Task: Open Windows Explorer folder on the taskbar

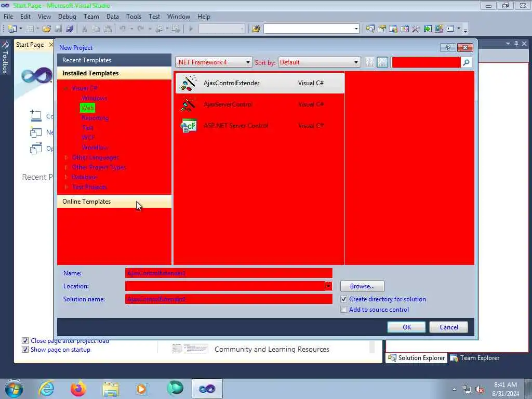Action: coord(111,389)
